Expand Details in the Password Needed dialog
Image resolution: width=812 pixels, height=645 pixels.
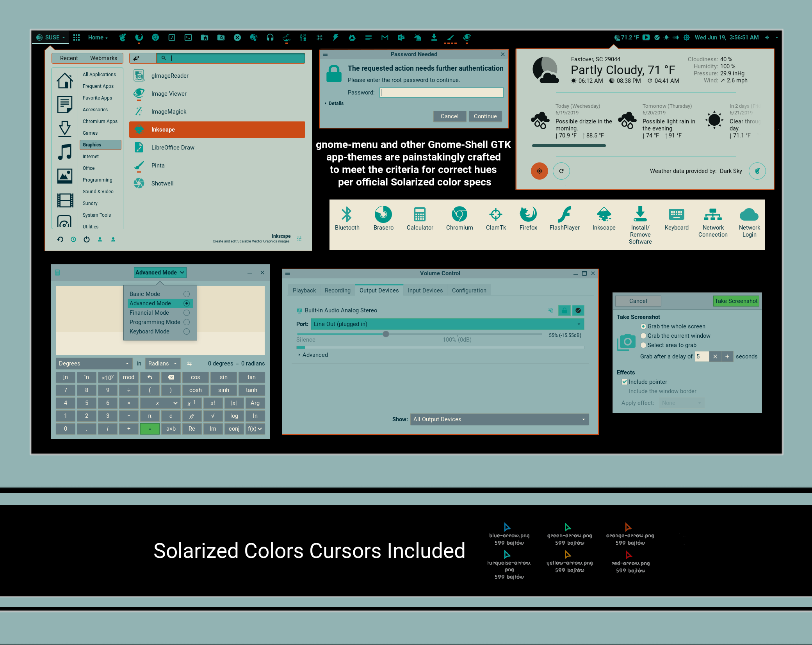334,103
